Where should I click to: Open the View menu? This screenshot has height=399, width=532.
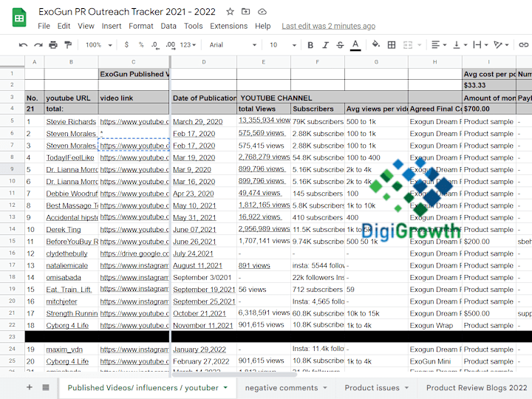click(x=86, y=26)
